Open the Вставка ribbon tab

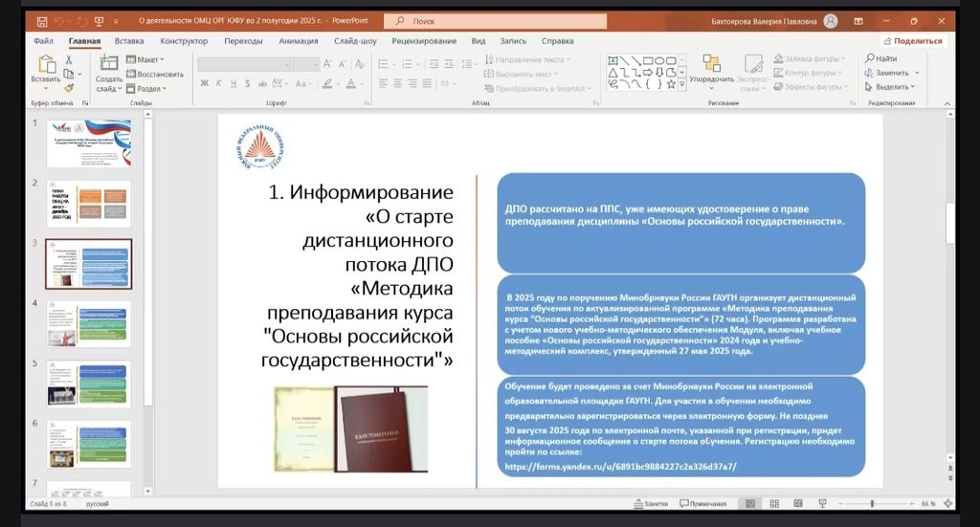[x=129, y=41]
